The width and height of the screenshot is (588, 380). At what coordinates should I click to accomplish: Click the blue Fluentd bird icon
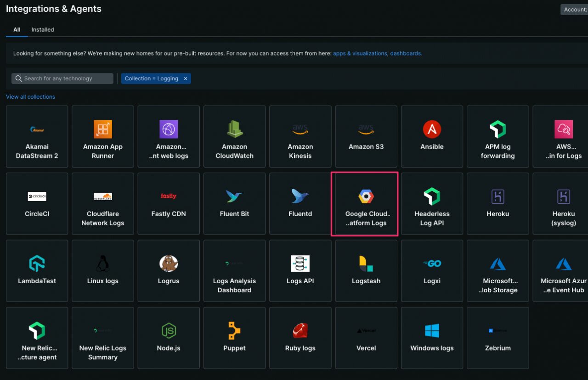[300, 196]
